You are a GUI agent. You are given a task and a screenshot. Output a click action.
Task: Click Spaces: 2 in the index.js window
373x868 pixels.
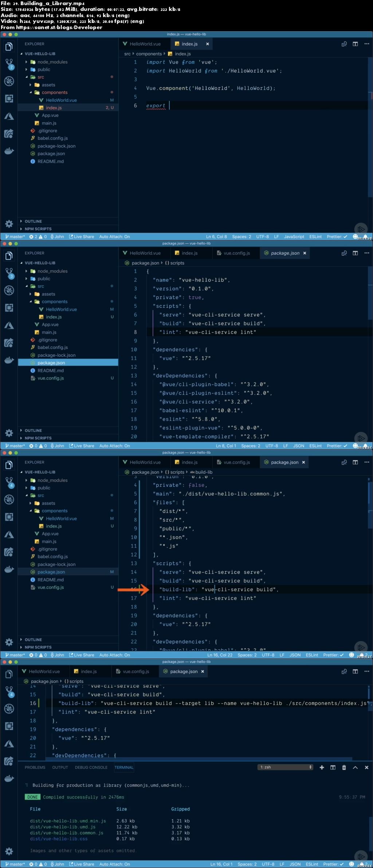(242, 236)
